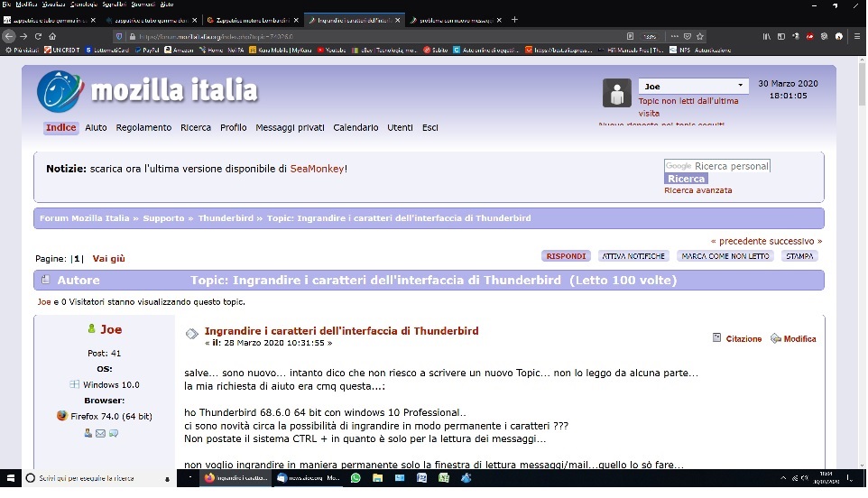Image resolution: width=868 pixels, height=498 pixels.
Task: Open File Explorer from the taskbar
Action: coord(377,478)
